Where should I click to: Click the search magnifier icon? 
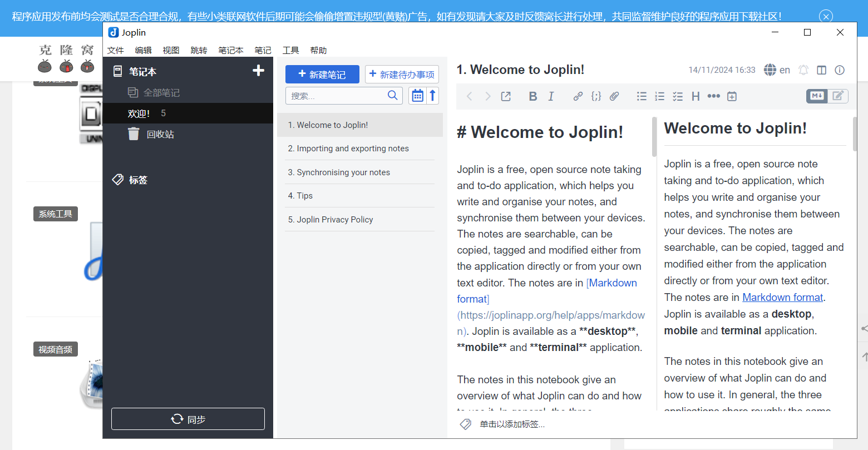(392, 95)
